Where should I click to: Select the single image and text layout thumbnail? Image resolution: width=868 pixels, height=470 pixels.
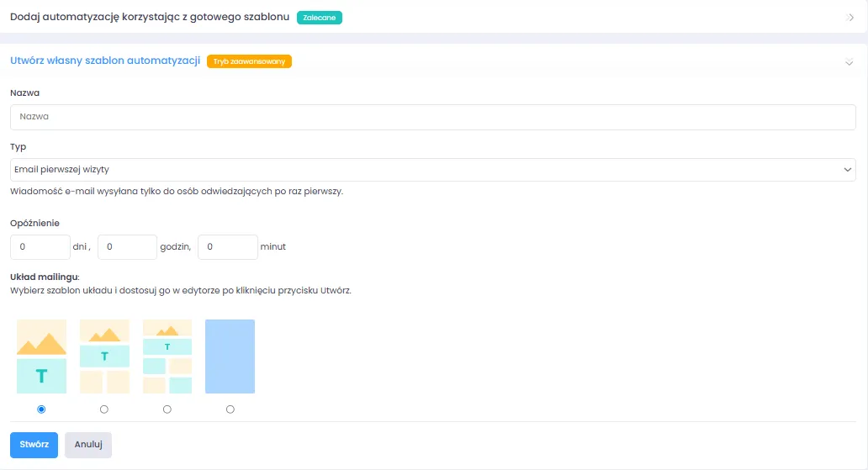[41, 356]
